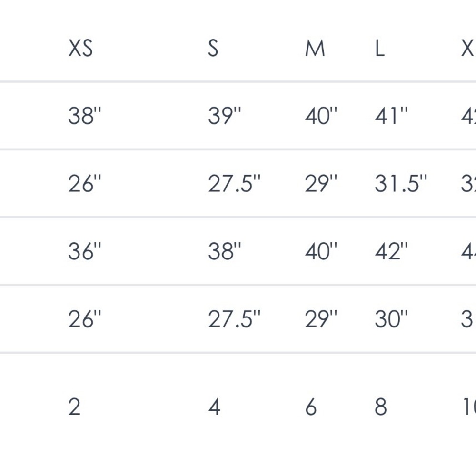
Task: Select the L size column header
Action: (x=379, y=48)
